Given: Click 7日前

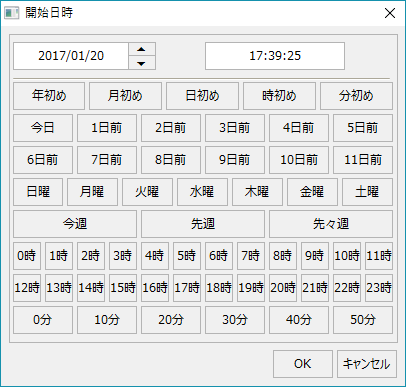Looking at the screenshot, I should tap(107, 160).
